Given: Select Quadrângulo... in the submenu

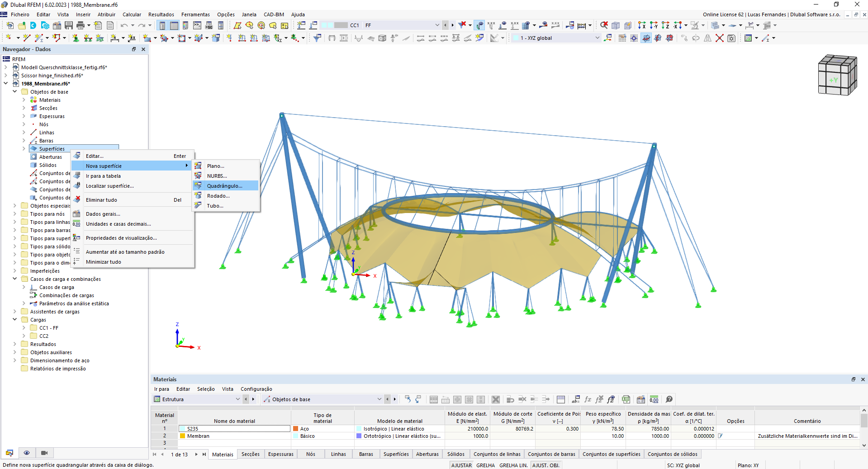Looking at the screenshot, I should 226,186.
